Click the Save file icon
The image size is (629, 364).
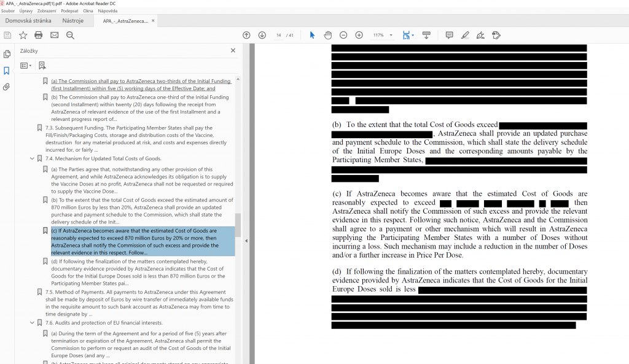tap(7, 35)
